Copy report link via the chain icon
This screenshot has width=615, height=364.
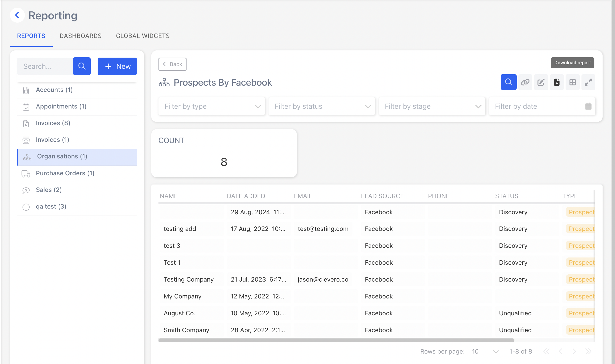point(525,82)
